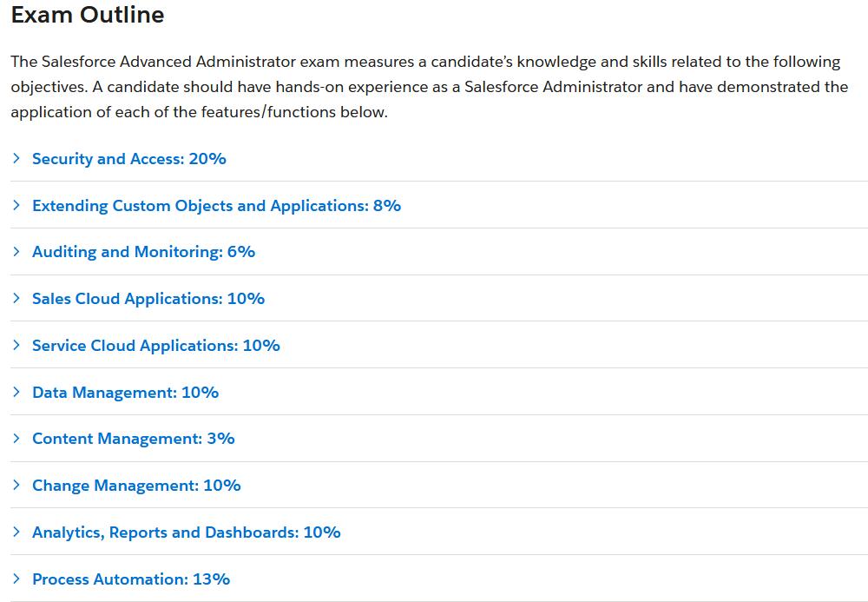This screenshot has width=868, height=602.
Task: Click Content Management: 3% heading
Action: tap(133, 439)
